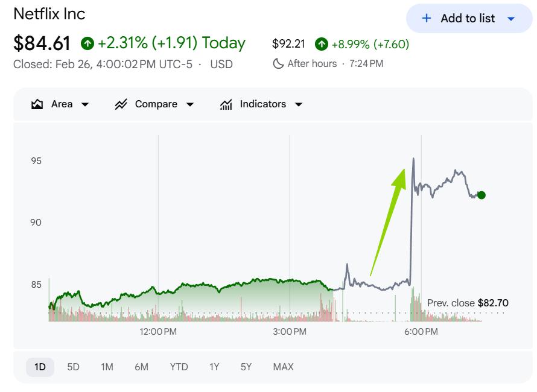Switch to the 5D time range
This screenshot has width=537, height=392.
(x=73, y=367)
